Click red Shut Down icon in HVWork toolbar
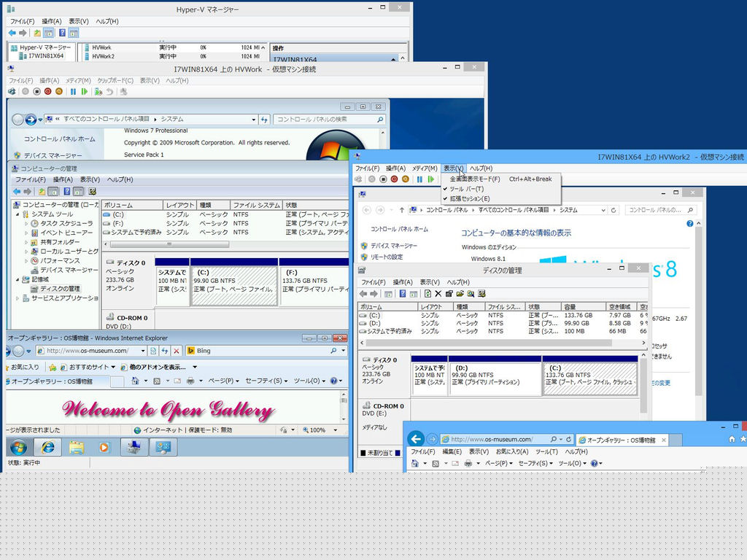This screenshot has width=747, height=560. [x=47, y=91]
